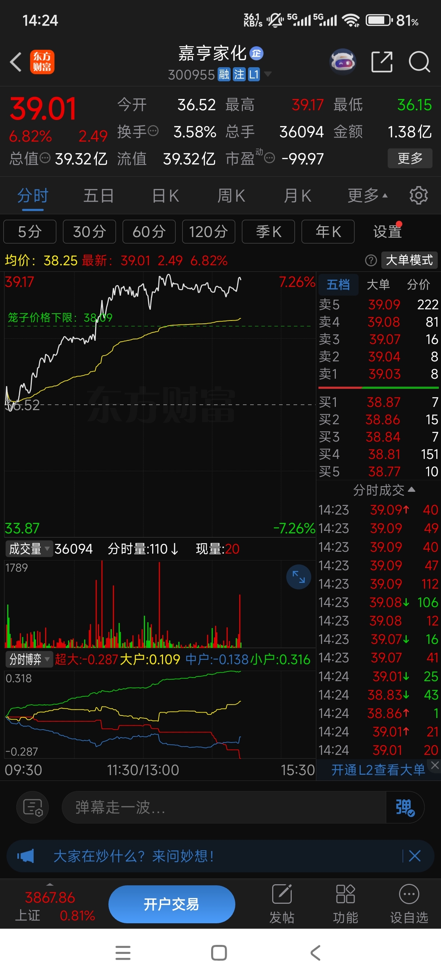Open chart settings gear icon

[x=418, y=195]
